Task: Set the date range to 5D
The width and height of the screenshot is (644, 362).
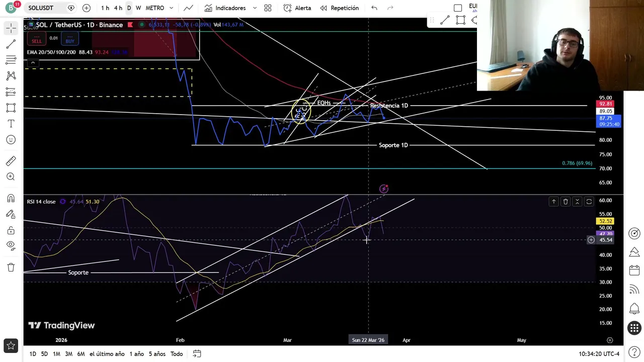Action: [44, 354]
